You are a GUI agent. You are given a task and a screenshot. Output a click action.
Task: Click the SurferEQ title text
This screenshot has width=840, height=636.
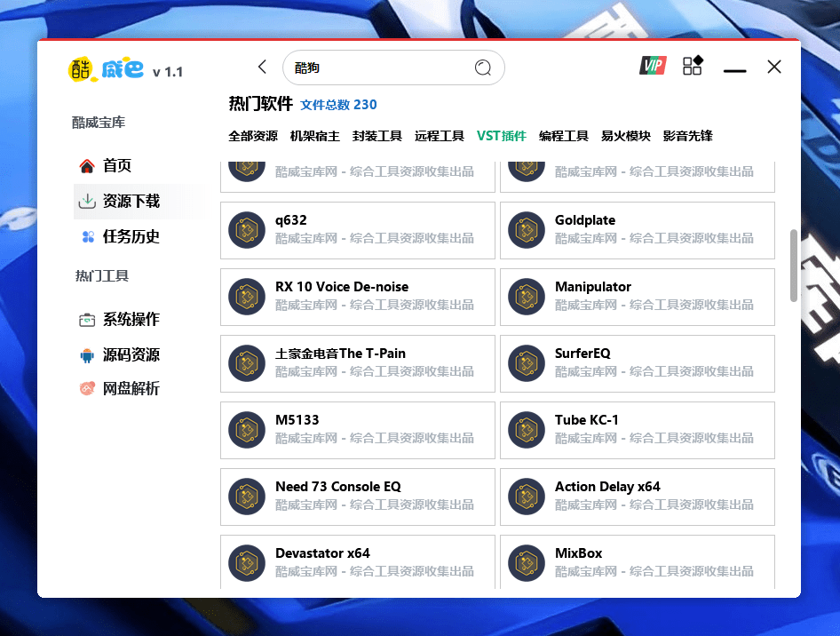582,354
